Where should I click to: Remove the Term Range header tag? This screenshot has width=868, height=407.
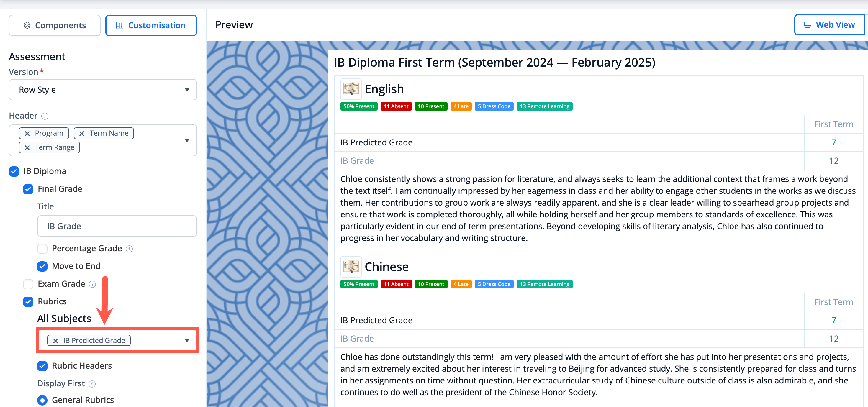[27, 147]
